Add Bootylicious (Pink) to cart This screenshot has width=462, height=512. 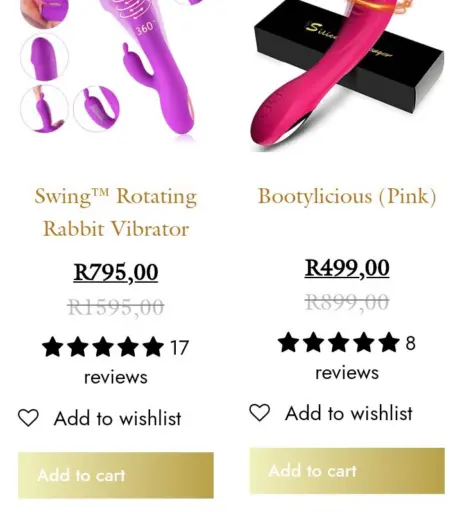[x=347, y=471]
